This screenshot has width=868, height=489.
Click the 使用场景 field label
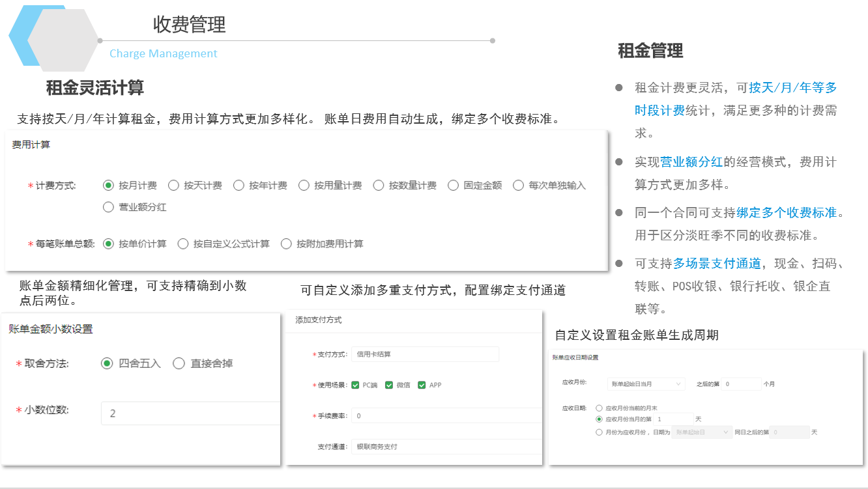[332, 385]
